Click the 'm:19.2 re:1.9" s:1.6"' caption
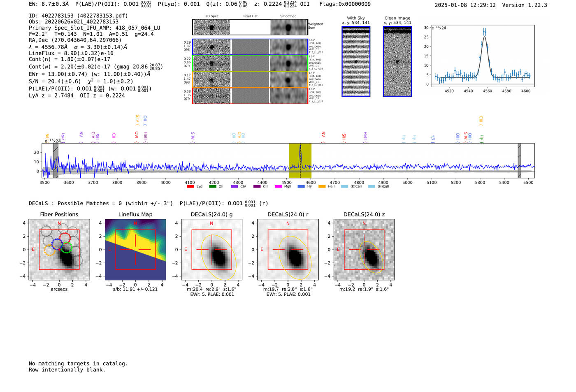This screenshot has height=392, width=576. pyautogui.click(x=364, y=289)
